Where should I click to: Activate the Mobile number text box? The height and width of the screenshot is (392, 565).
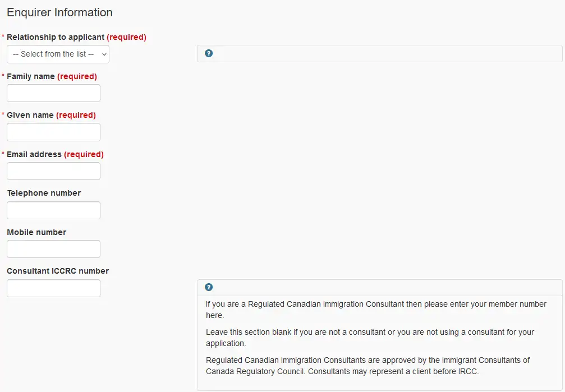(x=53, y=249)
